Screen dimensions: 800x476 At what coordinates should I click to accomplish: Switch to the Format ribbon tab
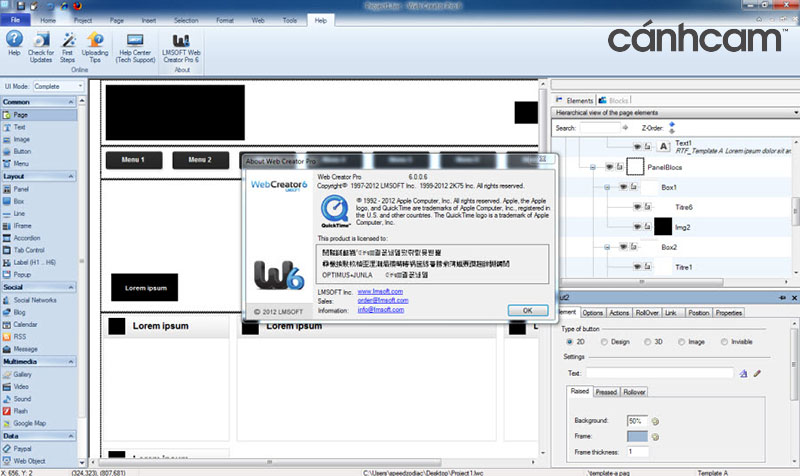pos(224,20)
